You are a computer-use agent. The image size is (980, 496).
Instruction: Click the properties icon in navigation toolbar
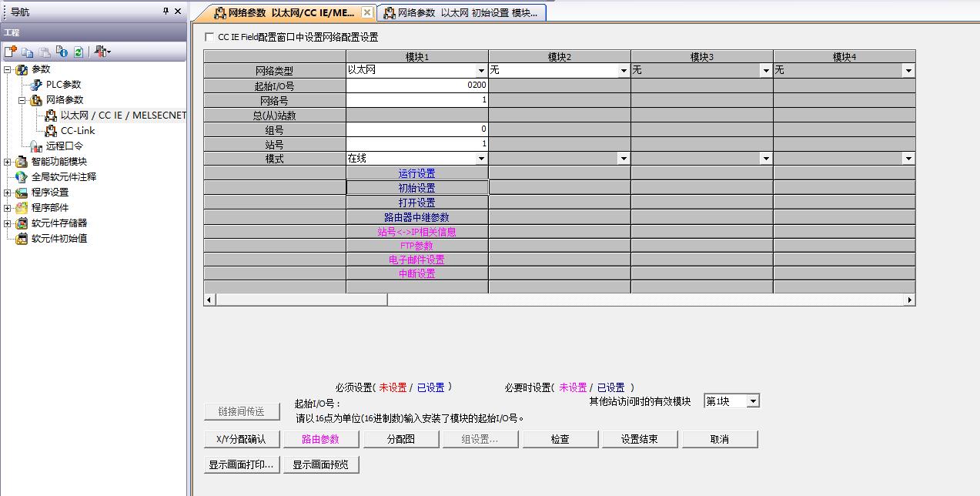[62, 52]
